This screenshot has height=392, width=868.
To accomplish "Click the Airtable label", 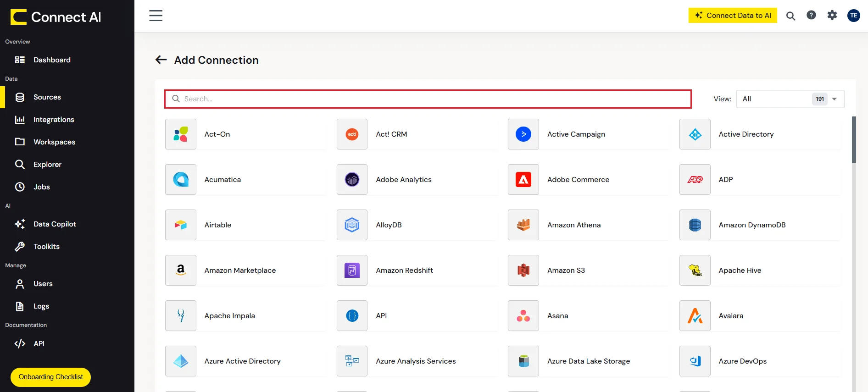I will tap(217, 225).
